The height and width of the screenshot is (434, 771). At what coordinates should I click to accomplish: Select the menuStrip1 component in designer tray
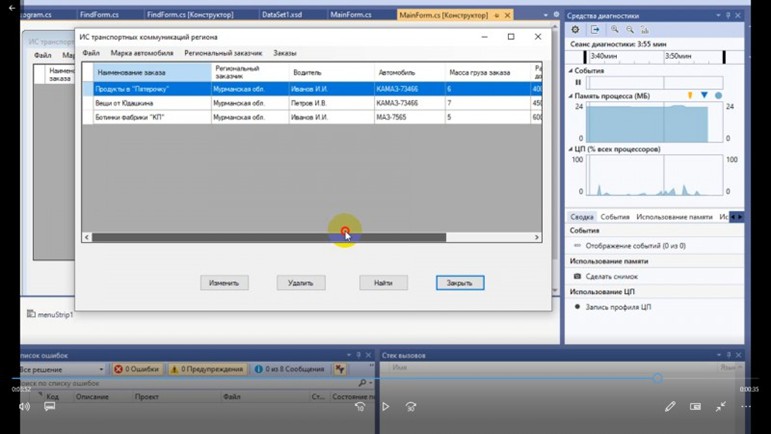(x=50, y=314)
